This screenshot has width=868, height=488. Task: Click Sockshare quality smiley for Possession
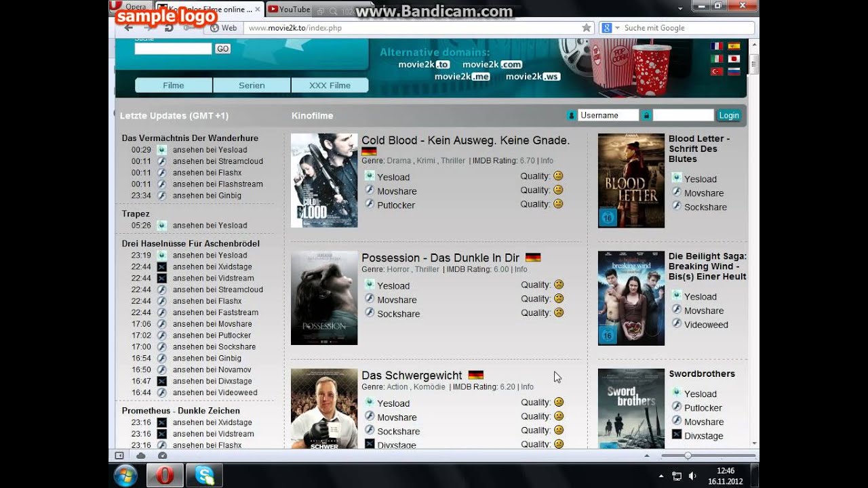coord(559,312)
